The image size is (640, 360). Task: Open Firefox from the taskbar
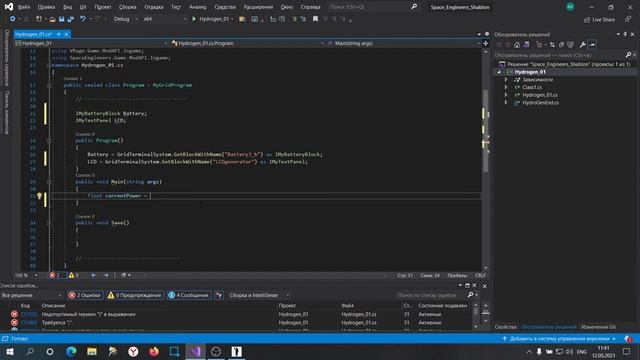154,351
